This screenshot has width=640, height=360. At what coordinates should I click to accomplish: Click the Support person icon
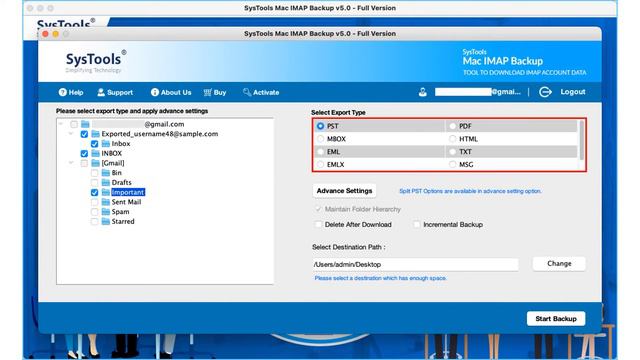(101, 92)
